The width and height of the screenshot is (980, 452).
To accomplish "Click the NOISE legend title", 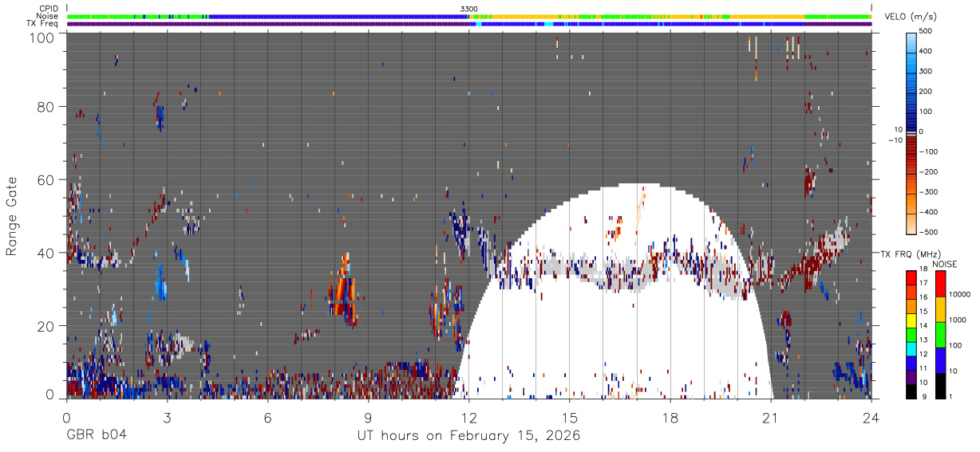I will [945, 264].
